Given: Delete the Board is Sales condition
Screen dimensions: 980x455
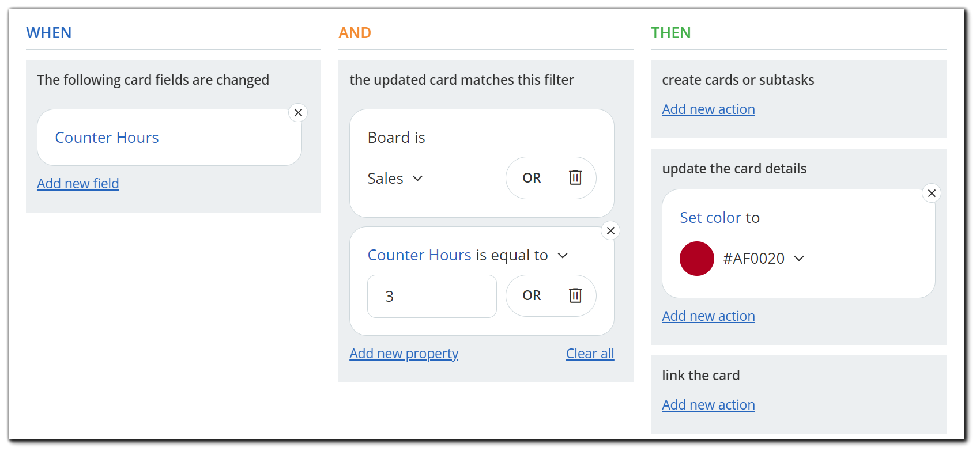Looking at the screenshot, I should 575,178.
